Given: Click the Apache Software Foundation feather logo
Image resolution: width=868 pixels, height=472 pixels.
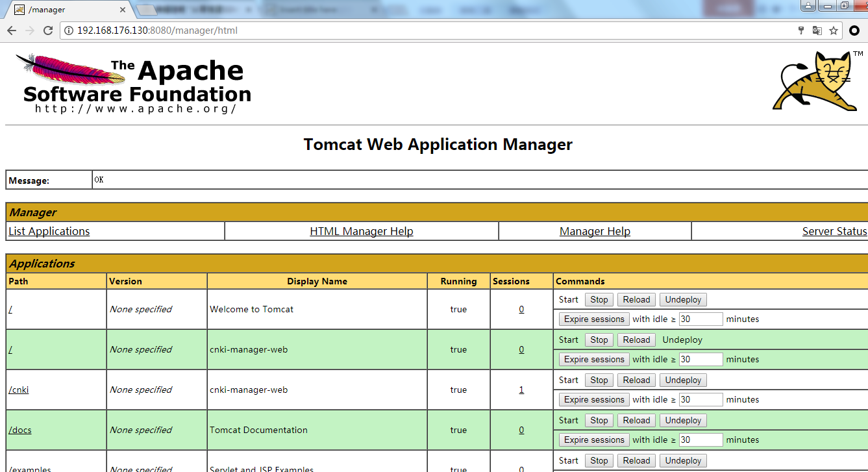Looking at the screenshot, I should [133, 84].
